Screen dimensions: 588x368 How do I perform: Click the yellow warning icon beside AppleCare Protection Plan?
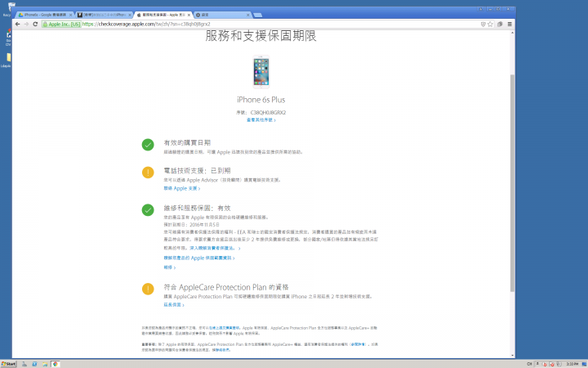(x=148, y=289)
